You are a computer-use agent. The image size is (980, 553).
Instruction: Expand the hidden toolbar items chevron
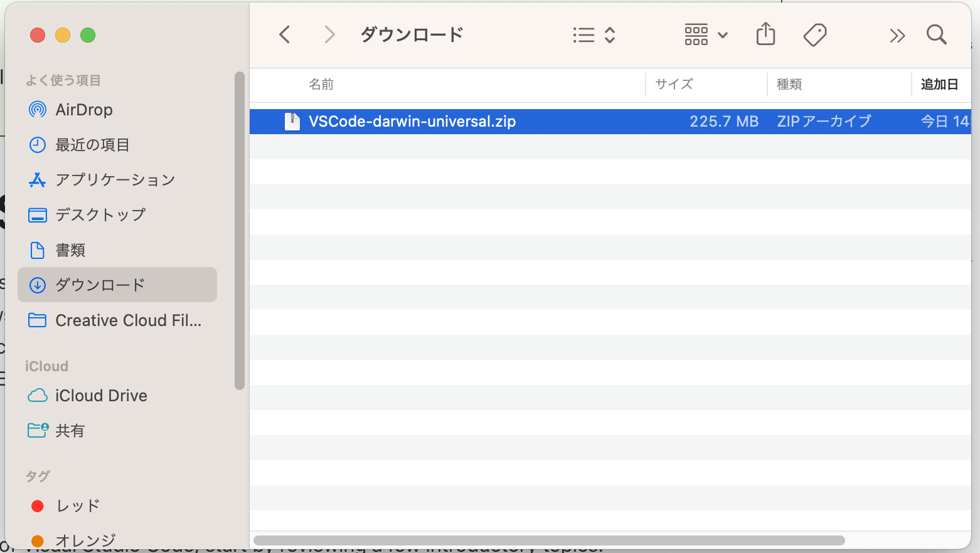pos(897,36)
